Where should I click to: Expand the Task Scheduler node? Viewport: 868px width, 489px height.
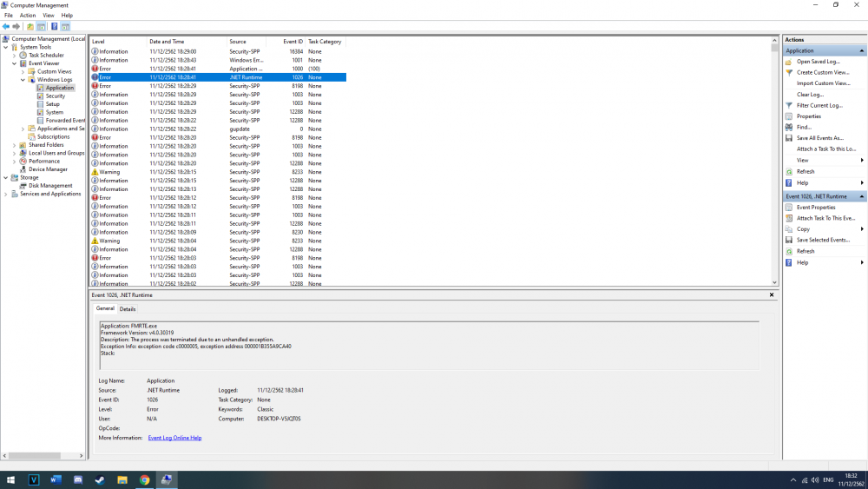click(15, 56)
